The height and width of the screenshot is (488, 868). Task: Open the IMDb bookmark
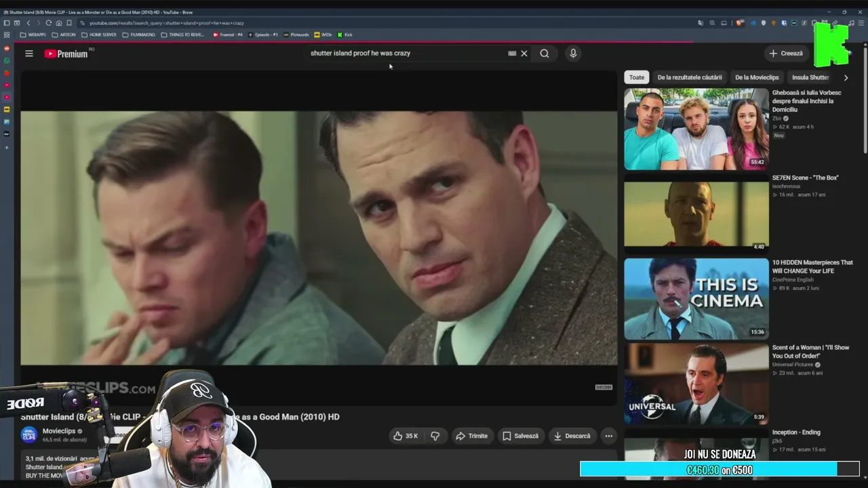[x=323, y=35]
